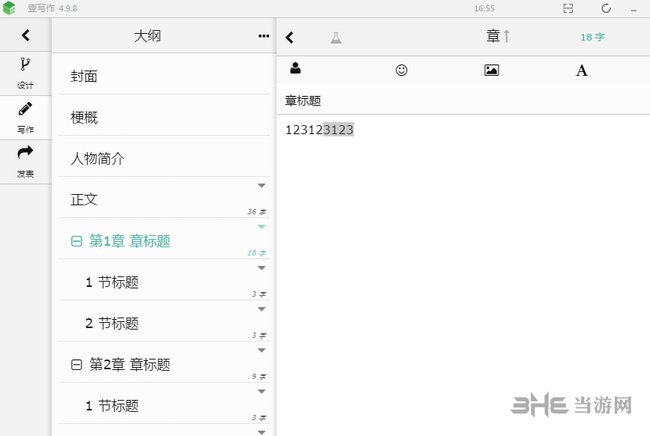Screen dimensions: 650x436
Task: Click the back arrow in the left sidebar
Action: (26, 35)
